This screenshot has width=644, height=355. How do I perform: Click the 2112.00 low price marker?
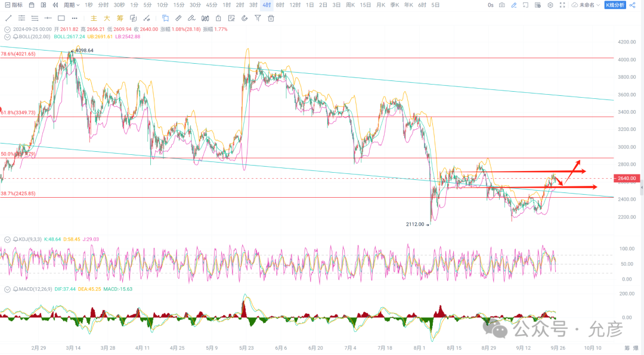coord(415,224)
